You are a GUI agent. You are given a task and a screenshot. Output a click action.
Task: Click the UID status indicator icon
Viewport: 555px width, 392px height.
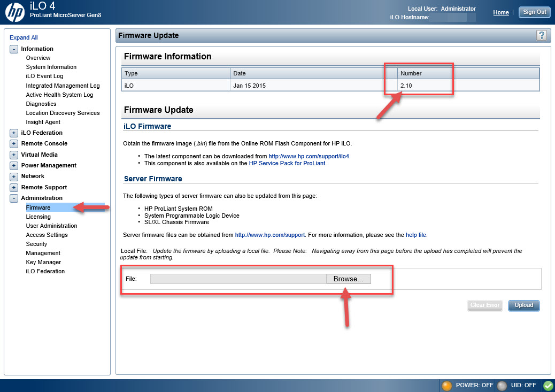pyautogui.click(x=502, y=385)
